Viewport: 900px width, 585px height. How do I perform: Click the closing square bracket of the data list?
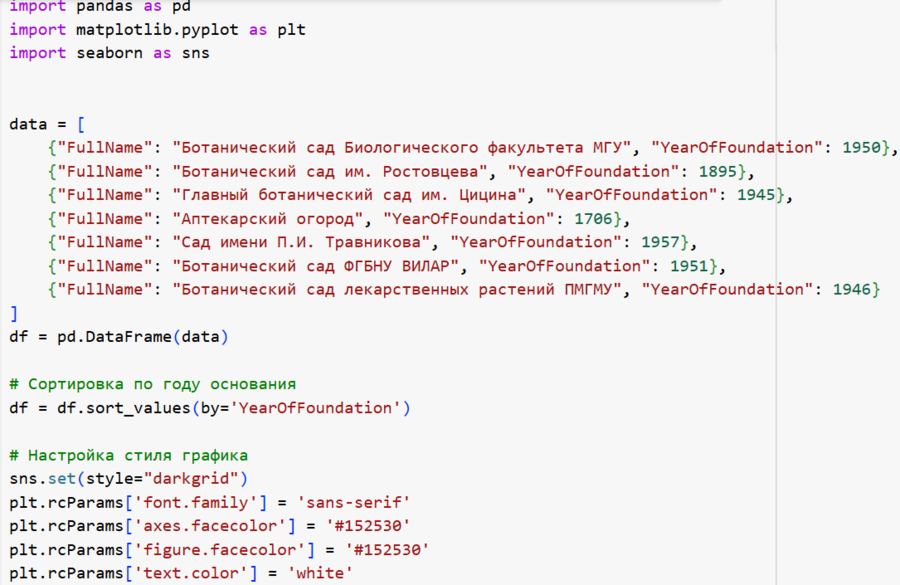(14, 313)
